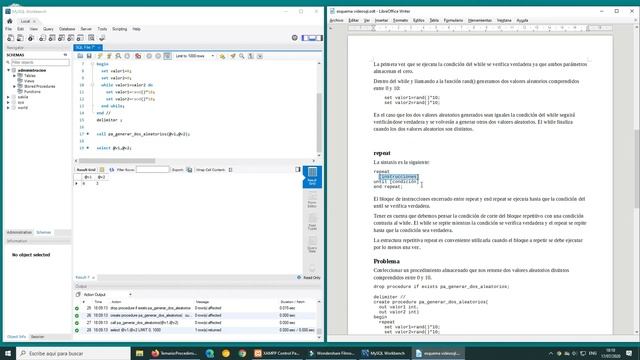
Task: Toggle auto-commit mode button
Action: 167,56
